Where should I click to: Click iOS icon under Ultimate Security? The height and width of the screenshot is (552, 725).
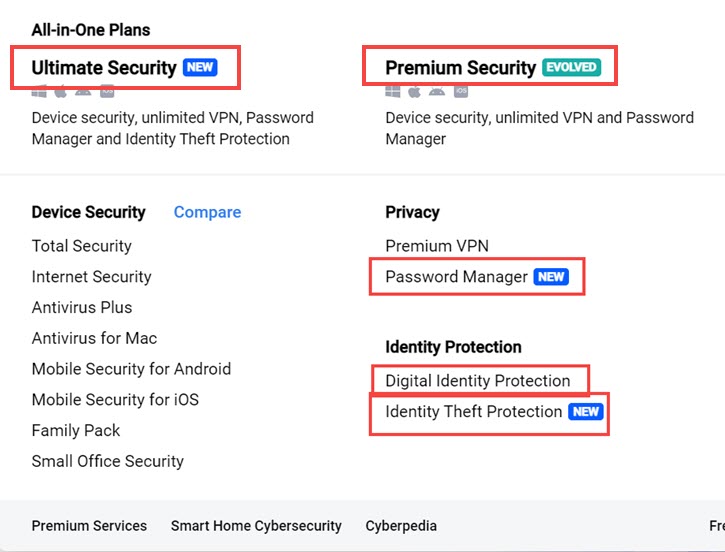(x=107, y=92)
